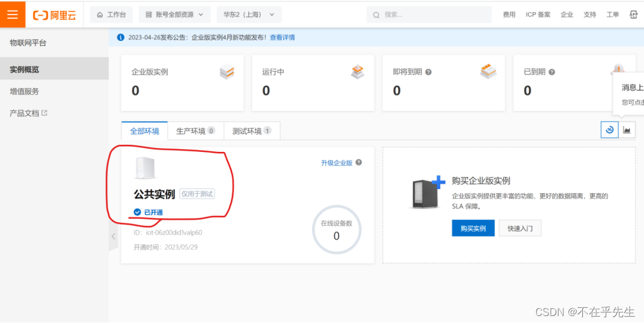This screenshot has width=644, height=323.
Task: Click the 购买实例 button
Action: point(473,228)
